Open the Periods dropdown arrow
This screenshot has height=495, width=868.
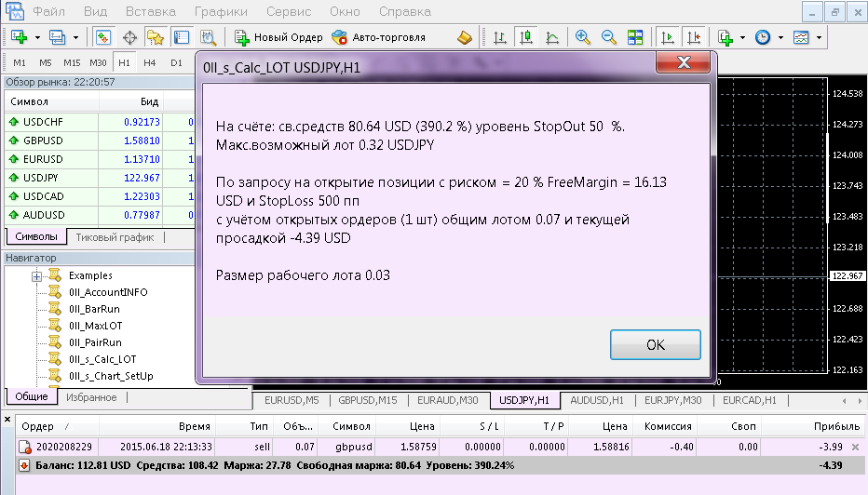780,37
